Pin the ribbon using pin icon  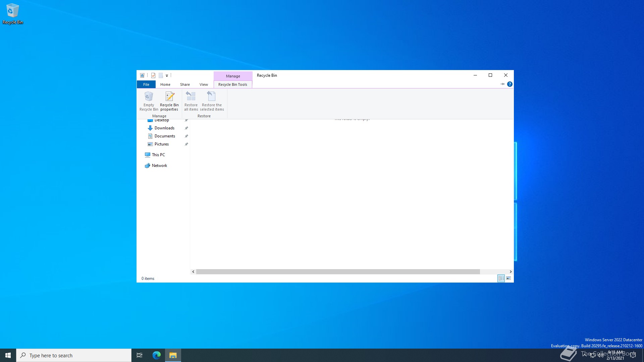pos(502,84)
